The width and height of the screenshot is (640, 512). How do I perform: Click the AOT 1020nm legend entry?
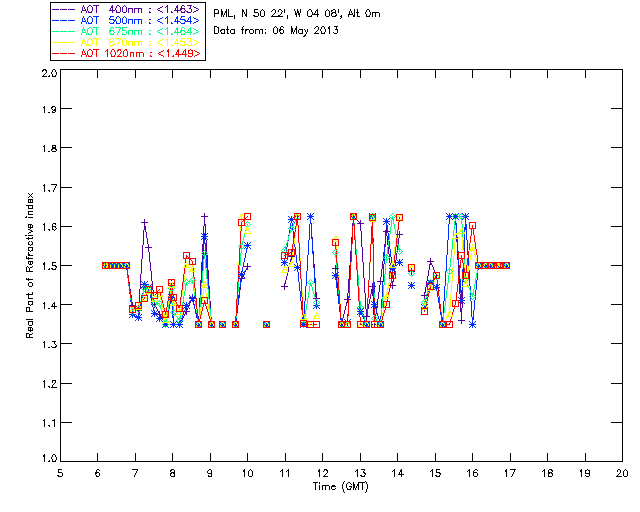127,53
